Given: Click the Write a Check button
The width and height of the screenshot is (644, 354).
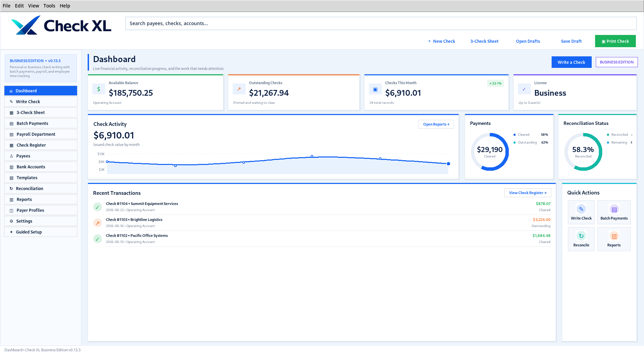Looking at the screenshot, I should click(x=571, y=62).
